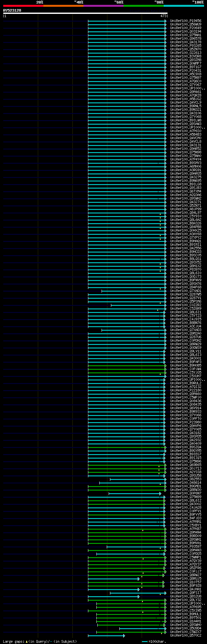207x644 pixels.
Task: Click the green alignment bar for UniRef100_C5WZX7
Action: 131,632
